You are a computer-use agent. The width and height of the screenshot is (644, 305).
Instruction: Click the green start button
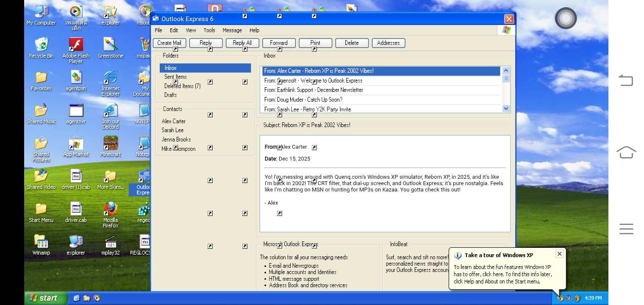[x=46, y=298]
